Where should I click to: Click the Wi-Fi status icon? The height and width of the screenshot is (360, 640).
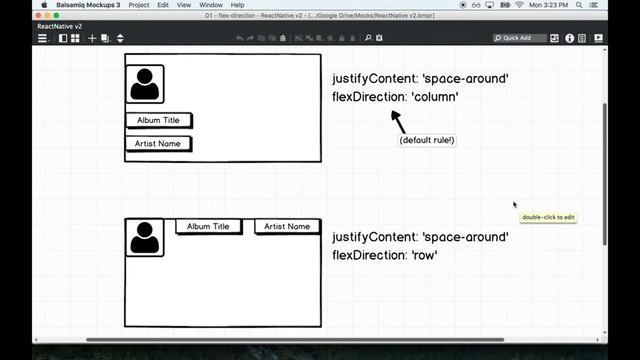point(519,5)
